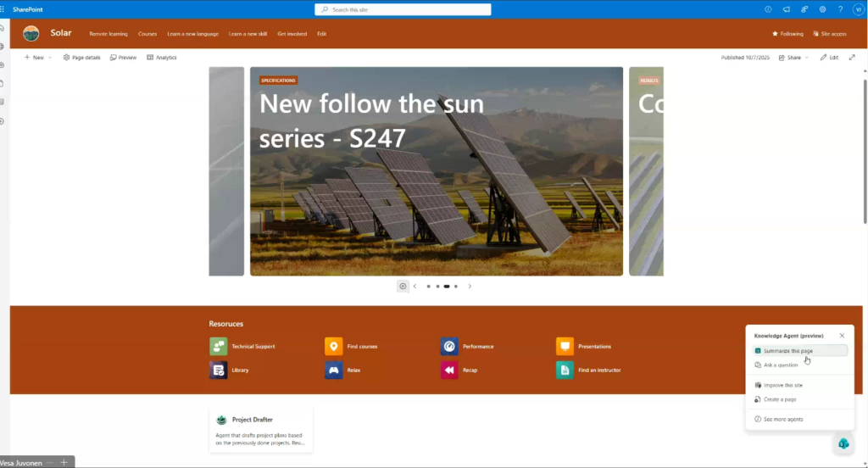The image size is (868, 468).
Task: Click the megaphone feedback icon in header
Action: tap(786, 9)
